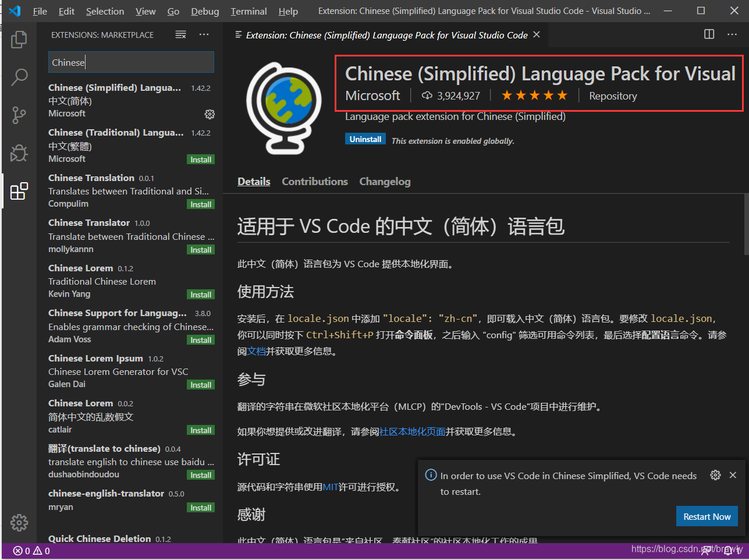
Task: Open the 社区本地化页面 link
Action: 412,431
